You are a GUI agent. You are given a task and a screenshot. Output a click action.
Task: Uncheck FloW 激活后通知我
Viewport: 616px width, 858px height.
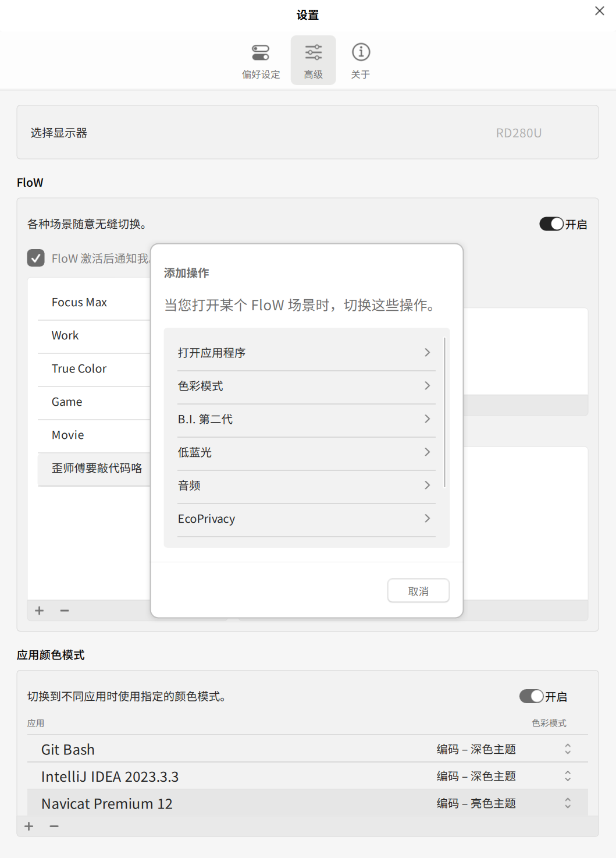point(35,258)
